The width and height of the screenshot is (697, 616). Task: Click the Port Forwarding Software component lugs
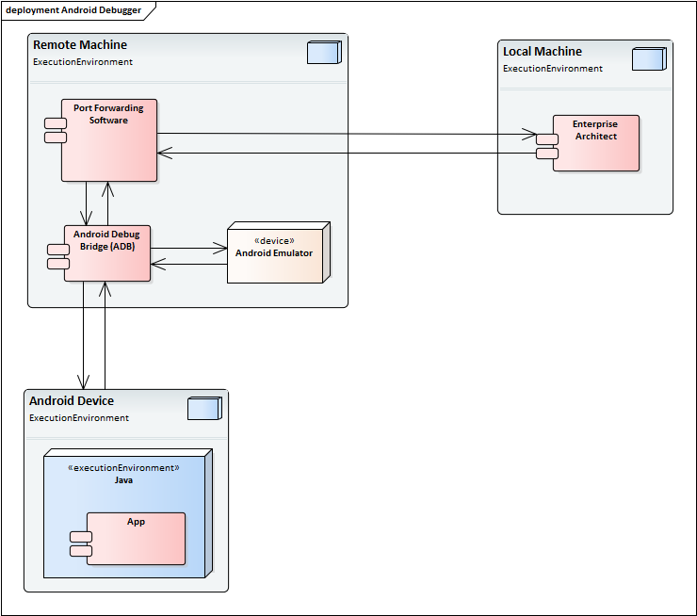coord(55,130)
